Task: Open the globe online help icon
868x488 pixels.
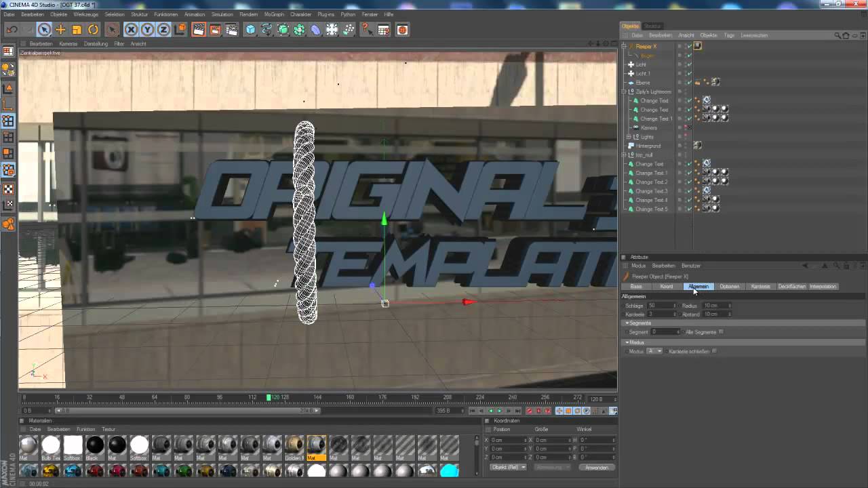Action: tap(402, 30)
